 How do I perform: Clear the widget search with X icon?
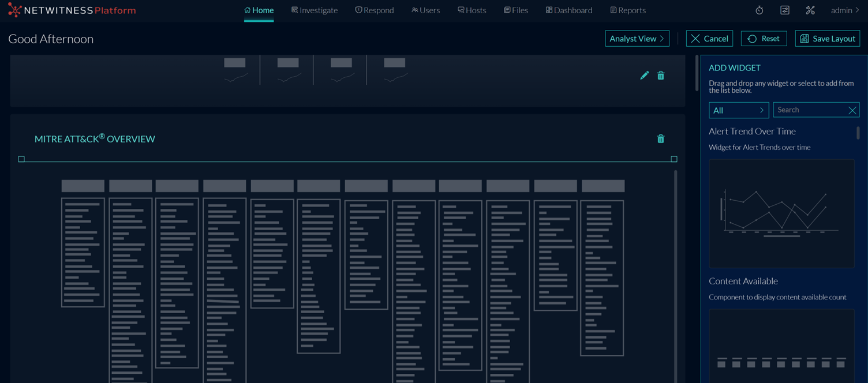[x=852, y=110]
